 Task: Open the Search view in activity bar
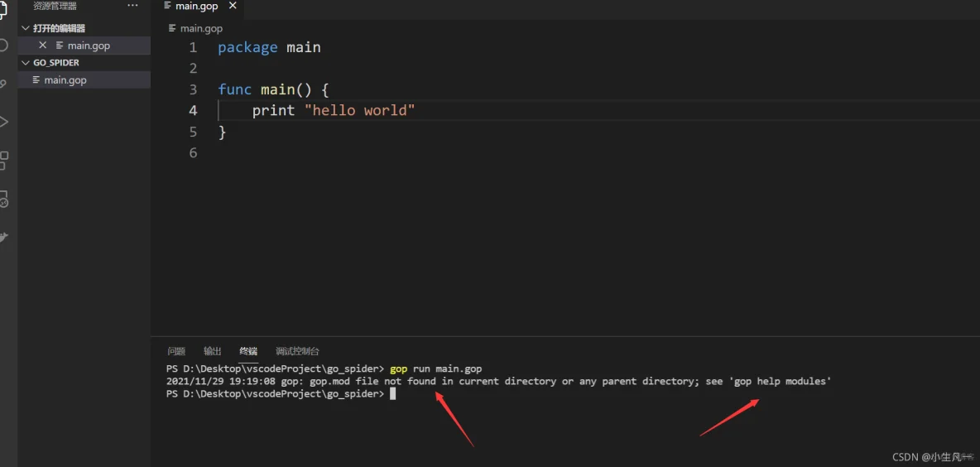(x=2, y=45)
